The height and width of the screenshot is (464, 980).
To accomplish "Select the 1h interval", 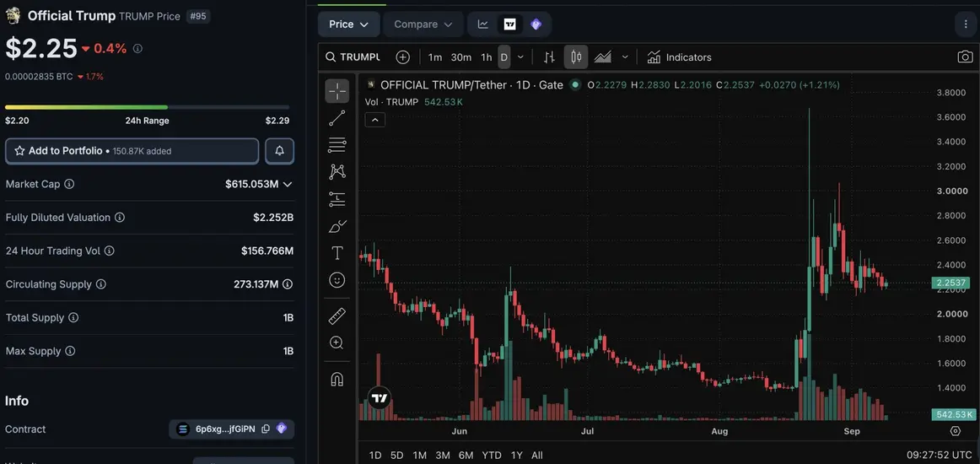I will pyautogui.click(x=487, y=57).
